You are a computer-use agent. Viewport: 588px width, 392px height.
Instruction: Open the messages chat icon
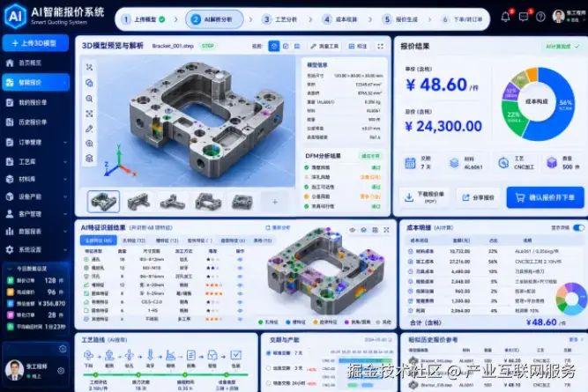[524, 17]
